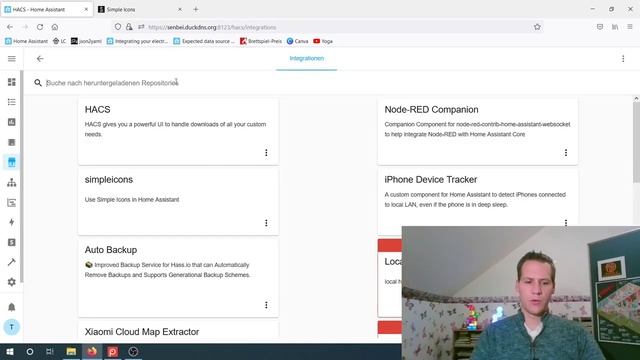Open File Explorer from the taskbar
The image size is (640, 360).
tap(71, 351)
